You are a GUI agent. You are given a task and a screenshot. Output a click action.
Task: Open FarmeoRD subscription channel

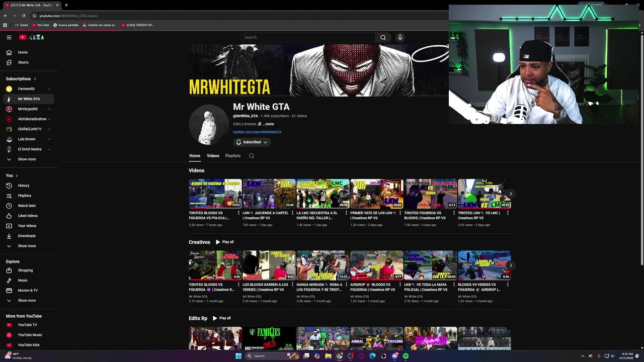click(28, 89)
